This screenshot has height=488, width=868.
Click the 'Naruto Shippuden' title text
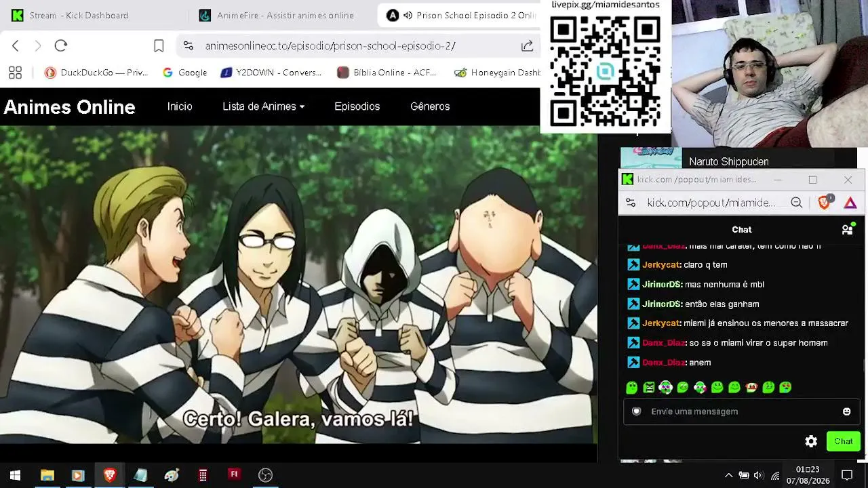729,161
